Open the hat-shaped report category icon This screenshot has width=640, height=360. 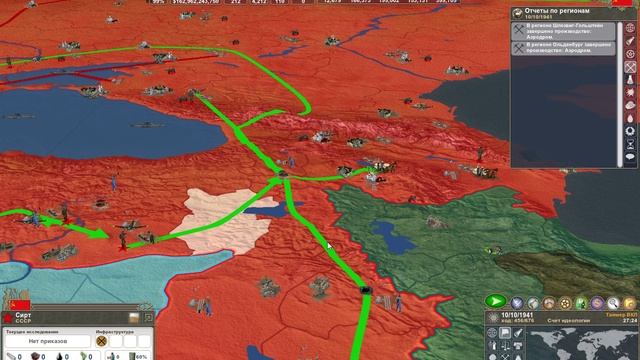630,105
